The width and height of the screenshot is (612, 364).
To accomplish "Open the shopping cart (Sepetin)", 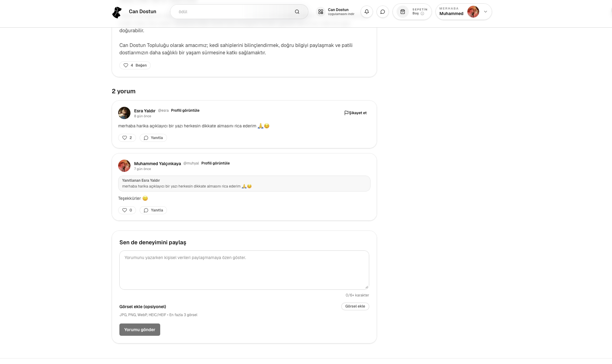I will [x=412, y=12].
